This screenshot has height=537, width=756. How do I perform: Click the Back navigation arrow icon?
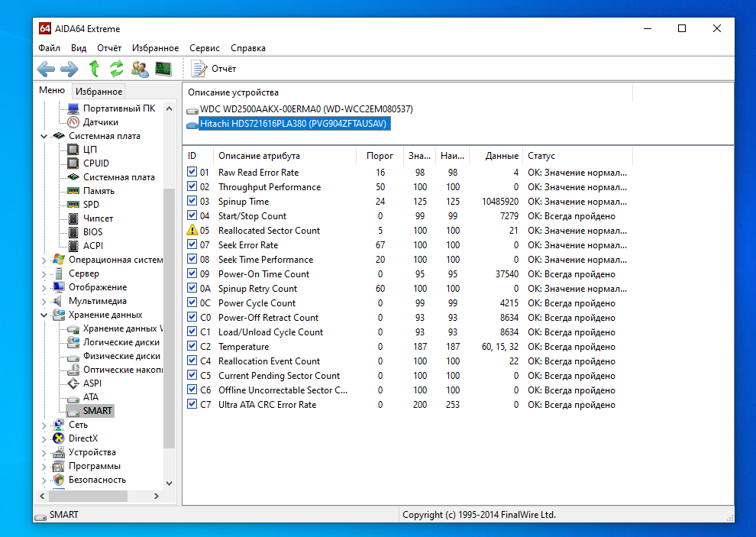[46, 69]
